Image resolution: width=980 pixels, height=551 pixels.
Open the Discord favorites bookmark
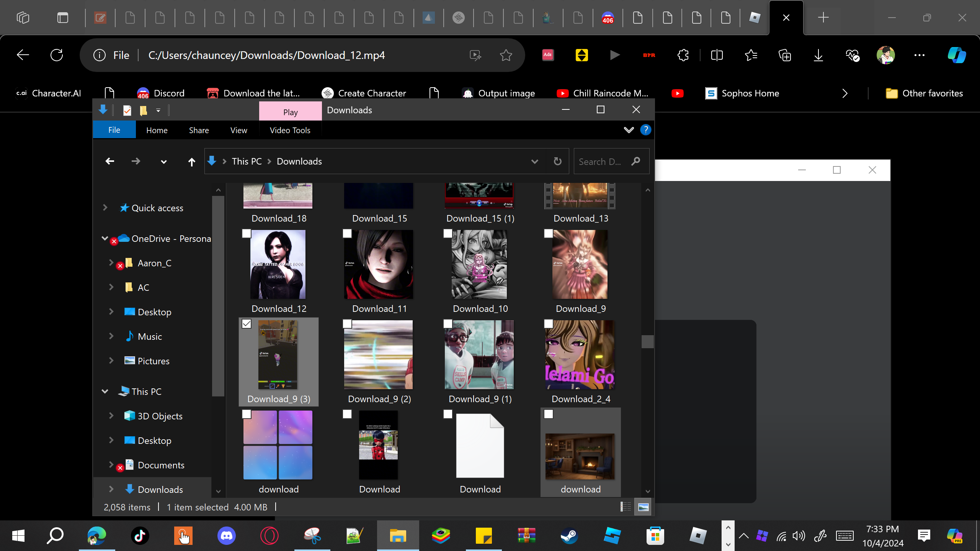click(161, 93)
